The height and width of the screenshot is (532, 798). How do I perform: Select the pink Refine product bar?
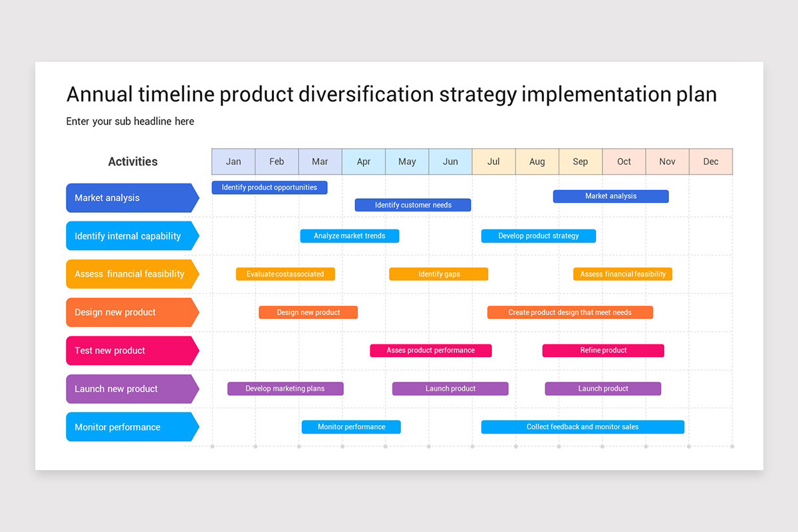point(602,350)
